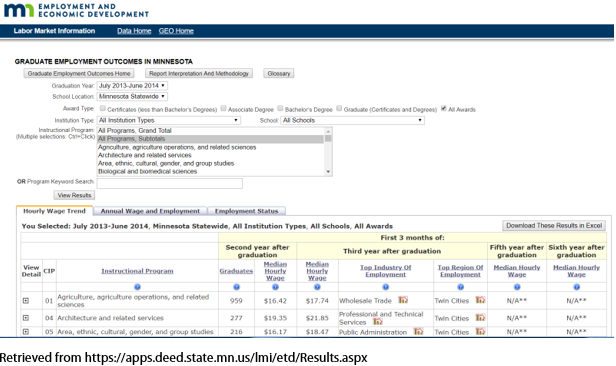Switch to the Hourly Wage Trend tab
Image resolution: width=616 pixels, height=366 pixels.
coord(54,211)
